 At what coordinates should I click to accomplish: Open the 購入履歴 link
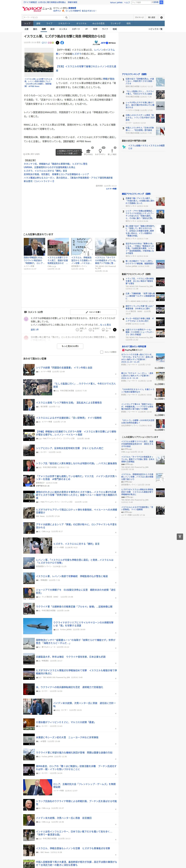(152, 17)
